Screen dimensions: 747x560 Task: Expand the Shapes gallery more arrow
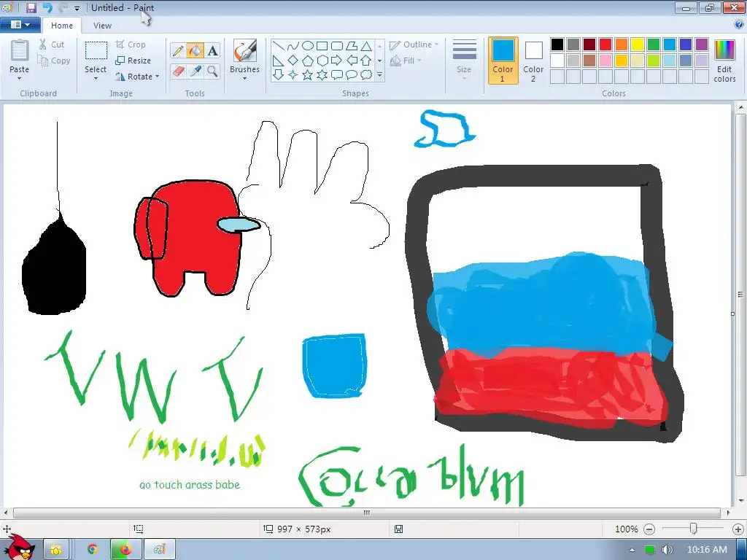pos(379,75)
